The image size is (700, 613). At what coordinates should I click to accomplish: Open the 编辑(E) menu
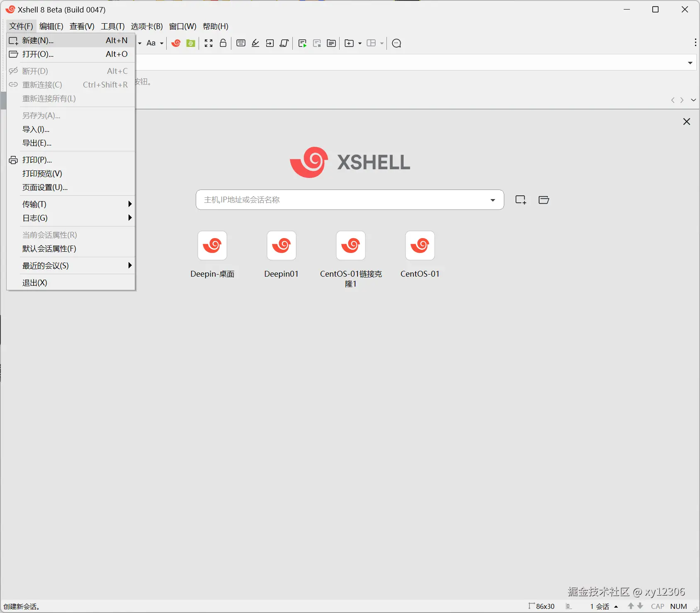(51, 26)
